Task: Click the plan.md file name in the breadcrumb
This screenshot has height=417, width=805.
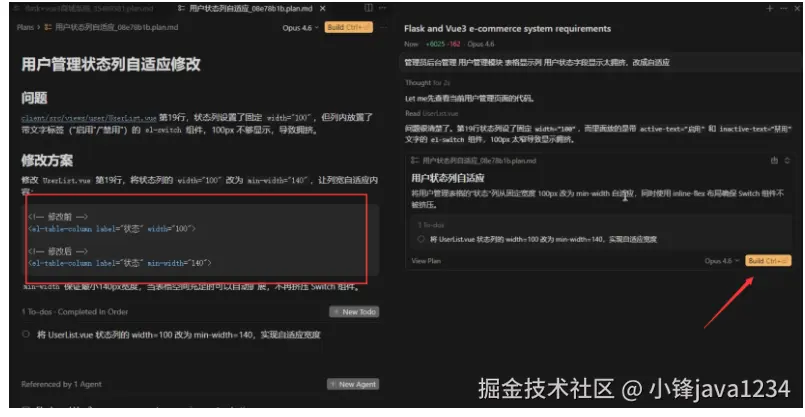Action: pyautogui.click(x=117, y=27)
